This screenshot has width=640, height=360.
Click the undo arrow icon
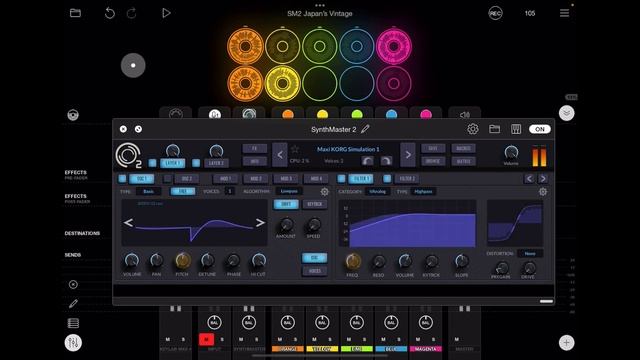[x=109, y=13]
